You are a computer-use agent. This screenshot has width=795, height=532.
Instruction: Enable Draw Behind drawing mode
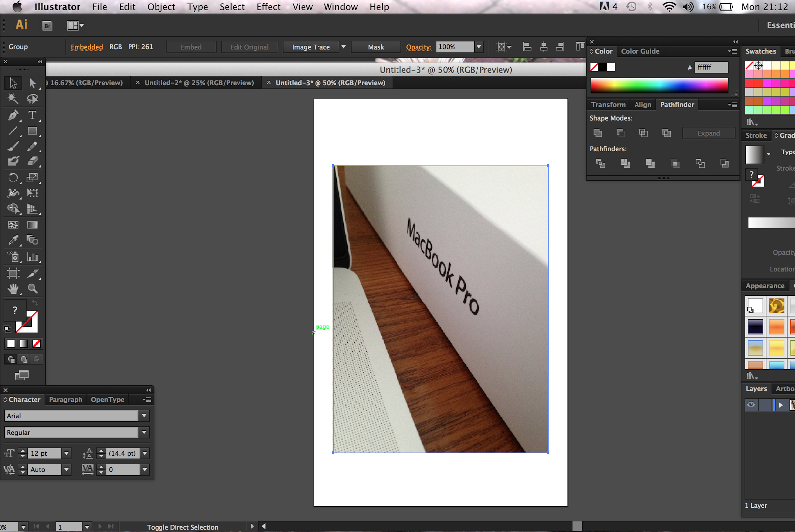pyautogui.click(x=24, y=359)
